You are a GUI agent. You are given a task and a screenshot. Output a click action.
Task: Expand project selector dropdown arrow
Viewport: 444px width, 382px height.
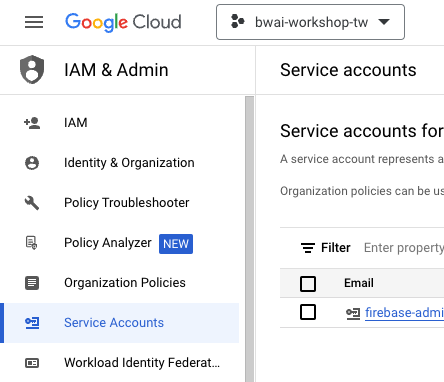click(x=384, y=22)
